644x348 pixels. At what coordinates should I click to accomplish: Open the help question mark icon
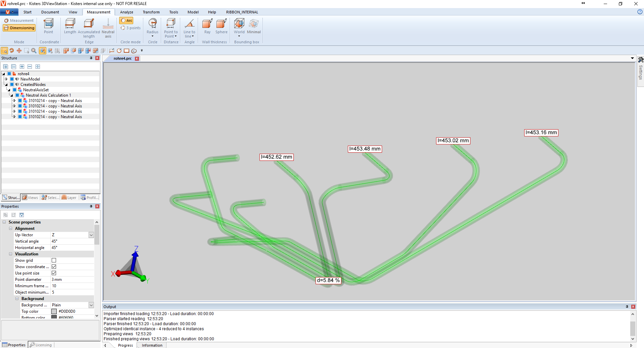pos(640,12)
